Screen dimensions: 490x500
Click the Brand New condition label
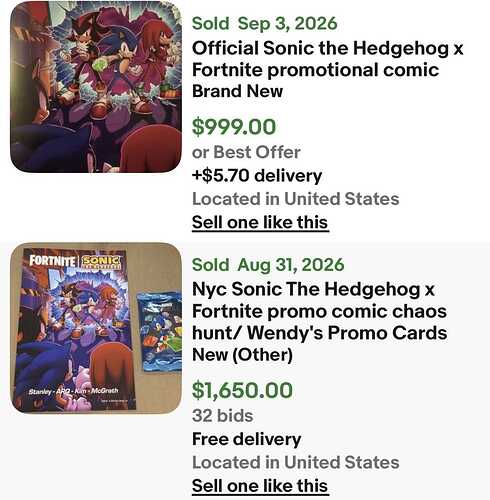click(x=238, y=91)
